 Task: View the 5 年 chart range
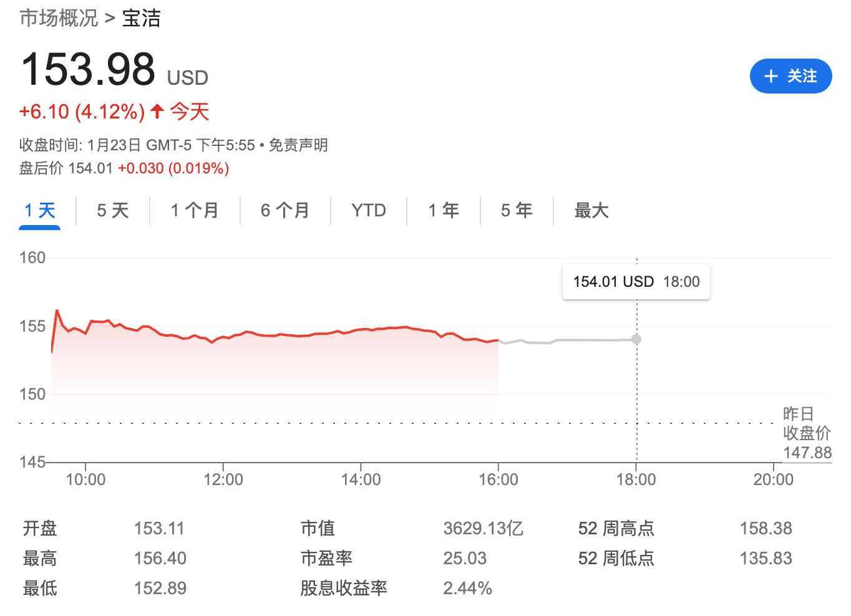click(x=517, y=211)
